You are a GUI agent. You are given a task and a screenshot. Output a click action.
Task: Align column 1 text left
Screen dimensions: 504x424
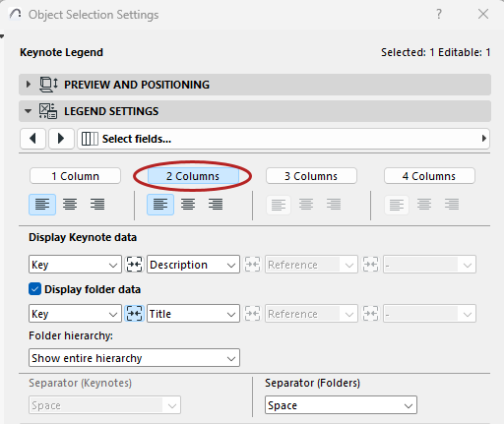pyautogui.click(x=42, y=205)
